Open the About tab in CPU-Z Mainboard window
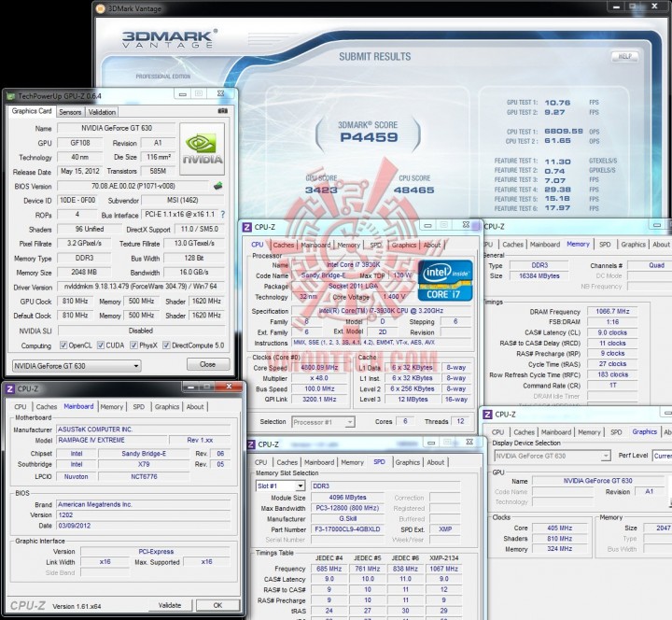The height and width of the screenshot is (620, 672). (195, 406)
